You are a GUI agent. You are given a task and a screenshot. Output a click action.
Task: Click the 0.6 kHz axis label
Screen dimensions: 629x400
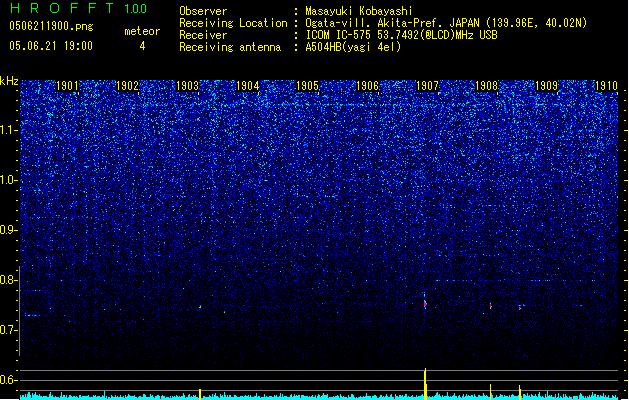tap(8, 380)
